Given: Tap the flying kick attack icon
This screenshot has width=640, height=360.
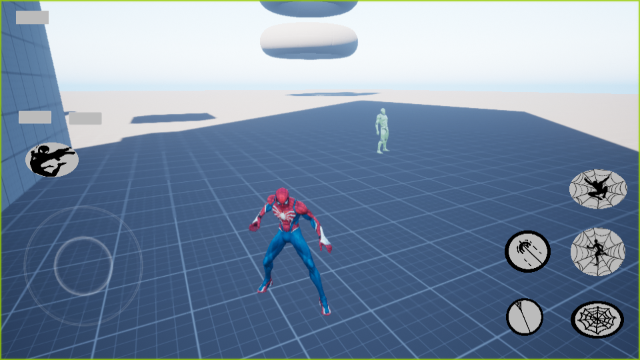Looking at the screenshot, I should (x=52, y=160).
